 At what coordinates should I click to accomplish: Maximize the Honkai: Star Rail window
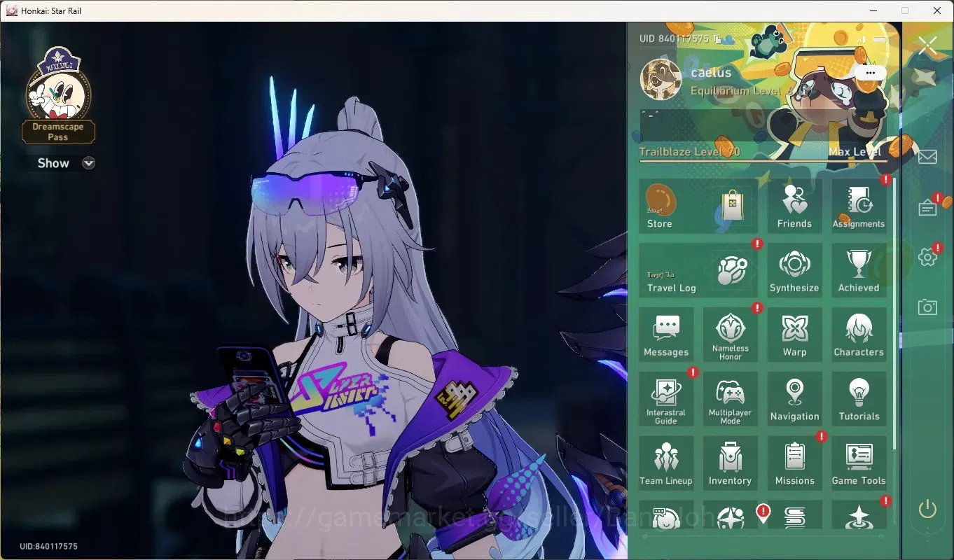(905, 10)
